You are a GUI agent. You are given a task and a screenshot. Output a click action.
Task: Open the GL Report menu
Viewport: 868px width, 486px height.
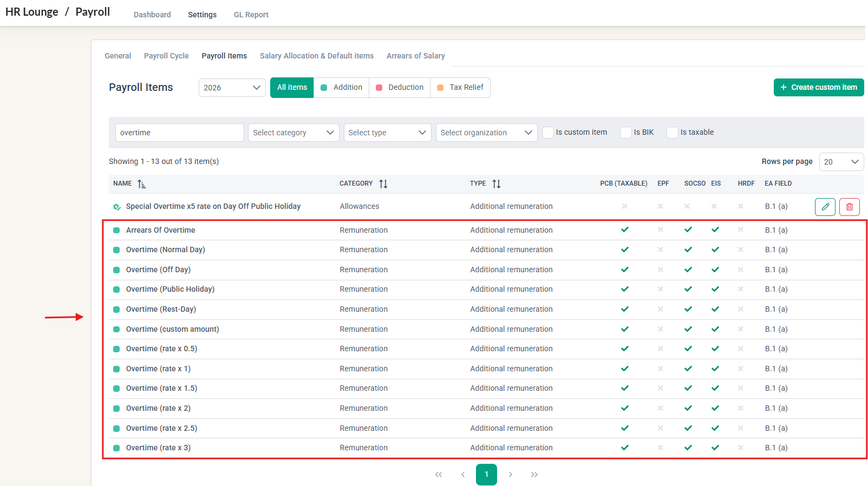pyautogui.click(x=251, y=15)
